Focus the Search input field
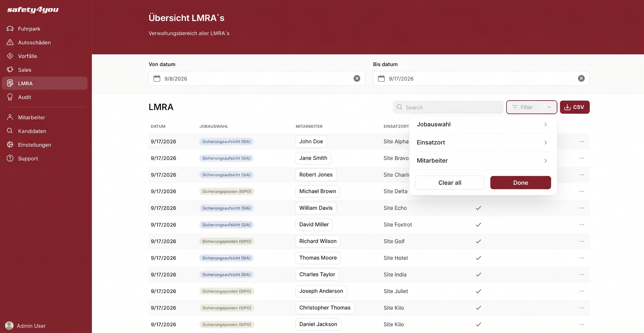 (448, 107)
